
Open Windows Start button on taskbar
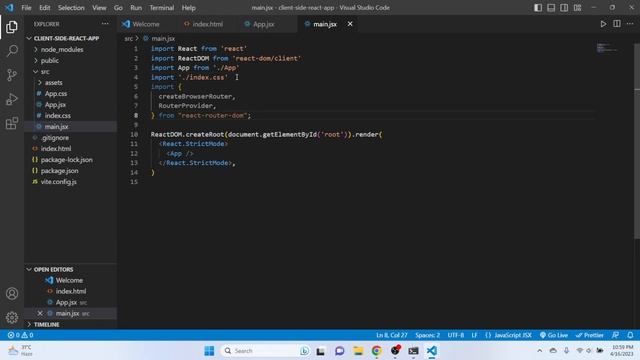pos(209,351)
